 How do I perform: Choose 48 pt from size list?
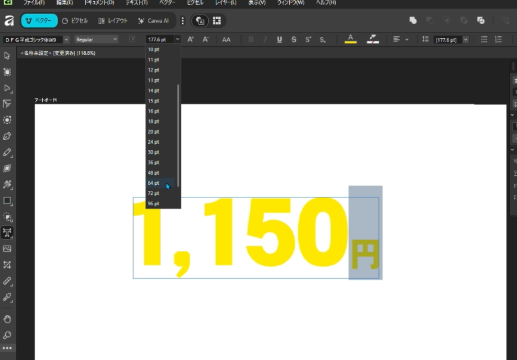(160, 173)
